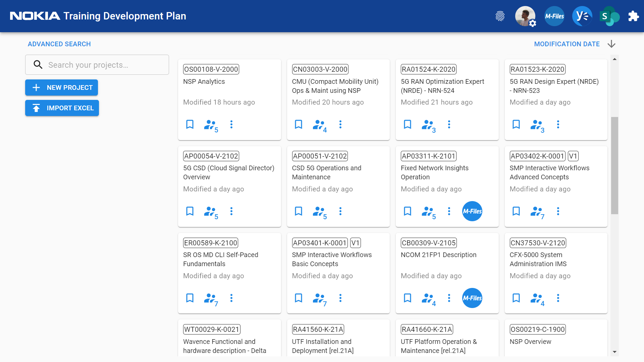The width and height of the screenshot is (644, 362).
Task: Open M-Files link on Fixed Network Insights card
Action: 472,211
